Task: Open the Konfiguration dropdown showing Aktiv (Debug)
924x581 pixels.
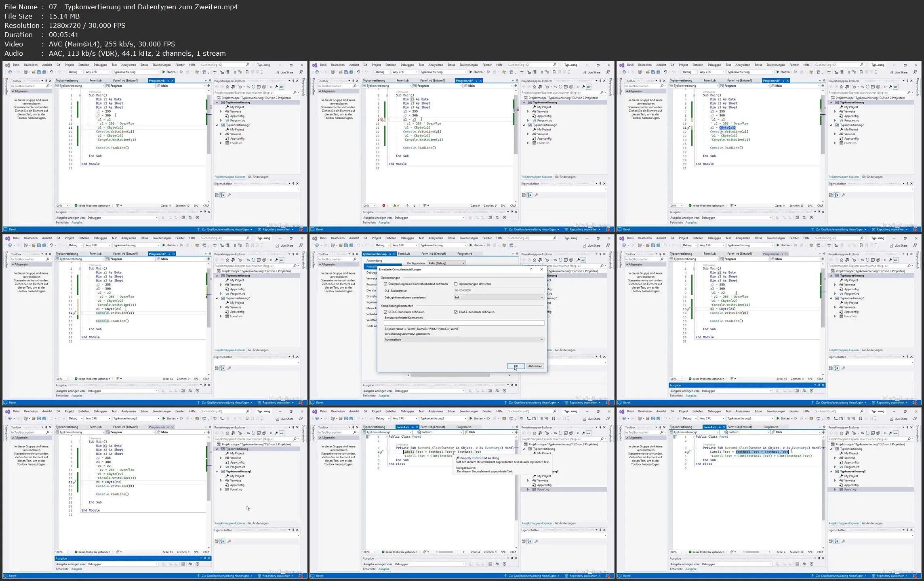Action: (x=446, y=263)
